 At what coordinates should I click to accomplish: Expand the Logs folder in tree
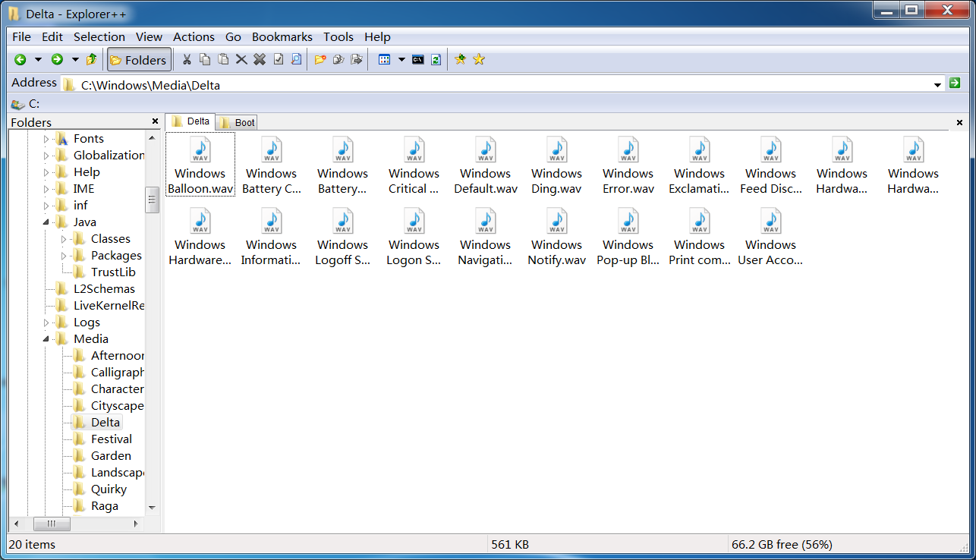point(46,322)
